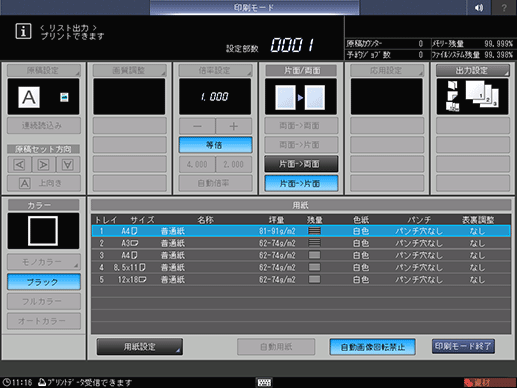Click the 等倍 same-size button
The height and width of the screenshot is (388, 517).
[215, 145]
